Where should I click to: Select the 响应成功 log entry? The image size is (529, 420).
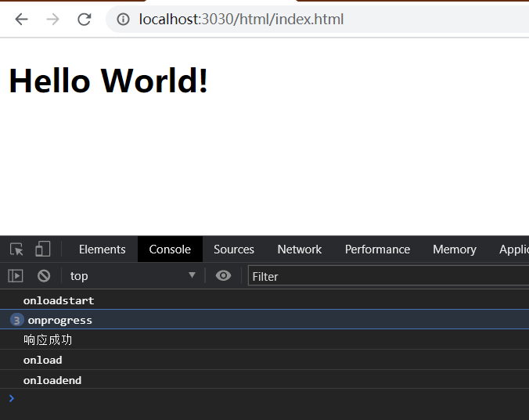coord(264,339)
